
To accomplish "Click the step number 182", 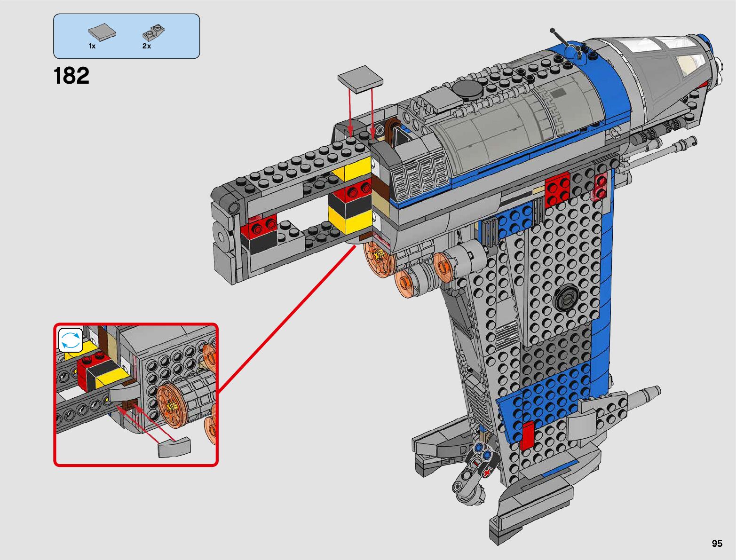I will (71, 76).
